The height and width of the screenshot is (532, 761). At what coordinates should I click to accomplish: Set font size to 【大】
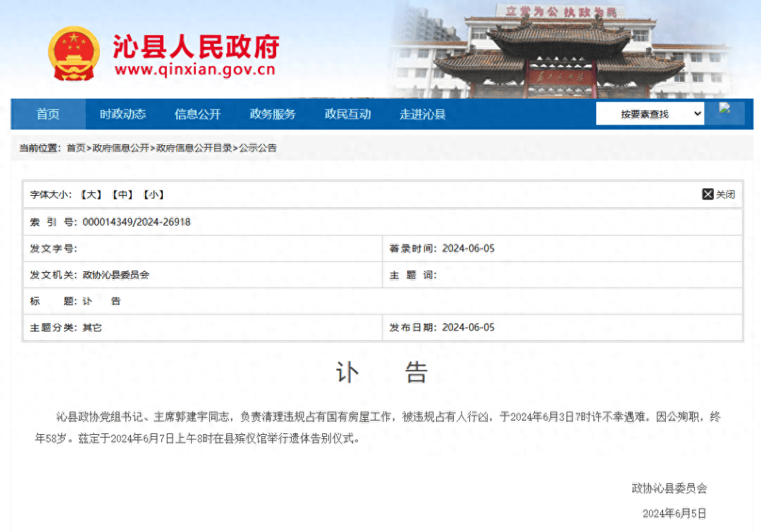coord(91,194)
